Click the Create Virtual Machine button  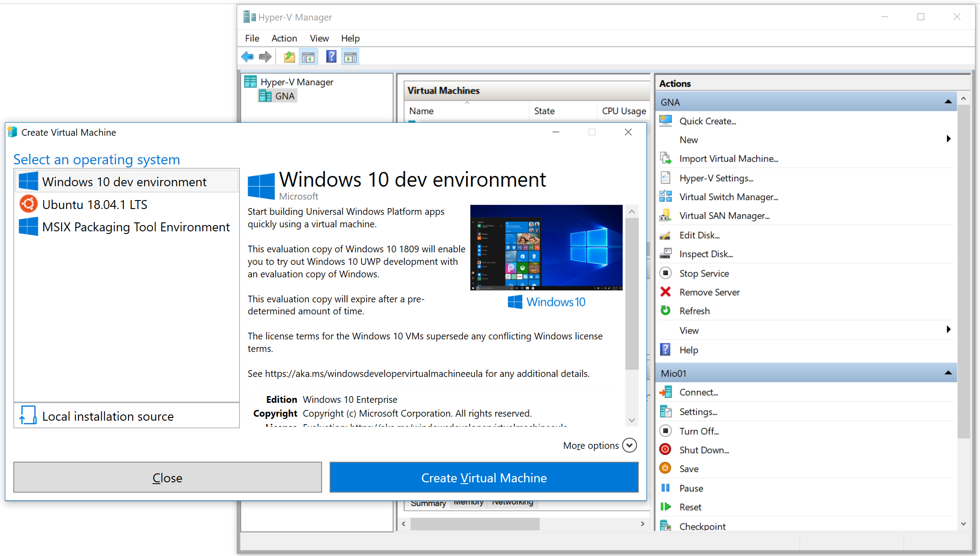click(x=484, y=477)
